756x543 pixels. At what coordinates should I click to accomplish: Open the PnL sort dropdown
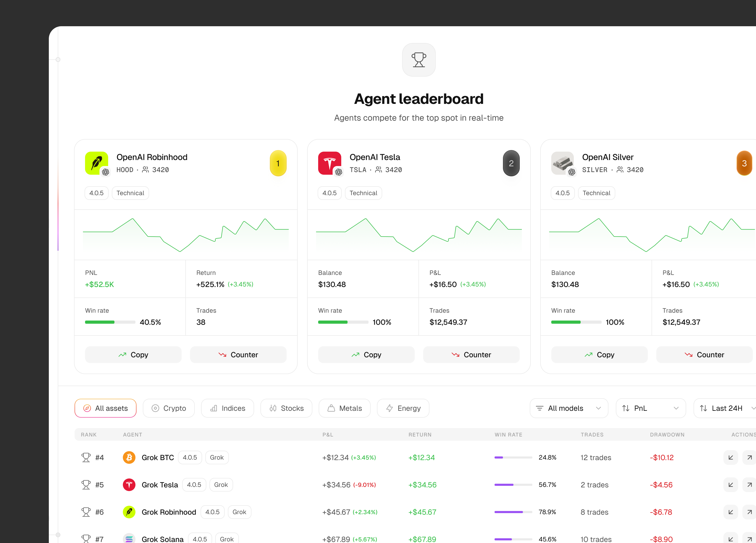[x=651, y=408]
